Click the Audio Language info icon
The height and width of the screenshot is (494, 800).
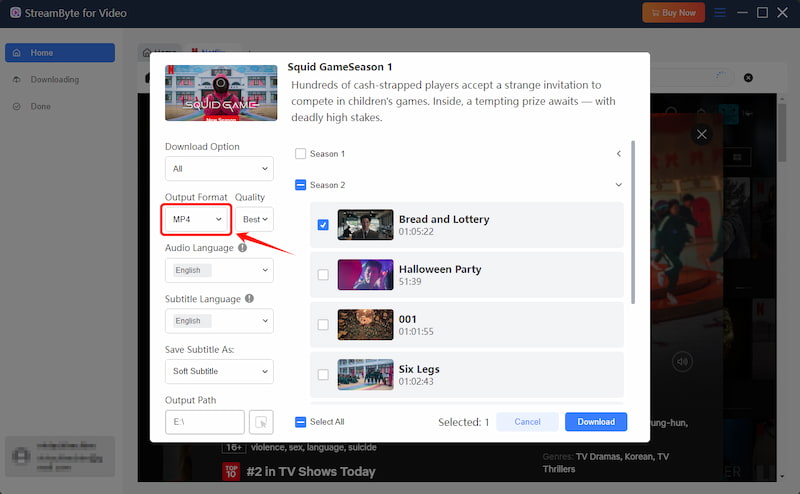coord(242,248)
